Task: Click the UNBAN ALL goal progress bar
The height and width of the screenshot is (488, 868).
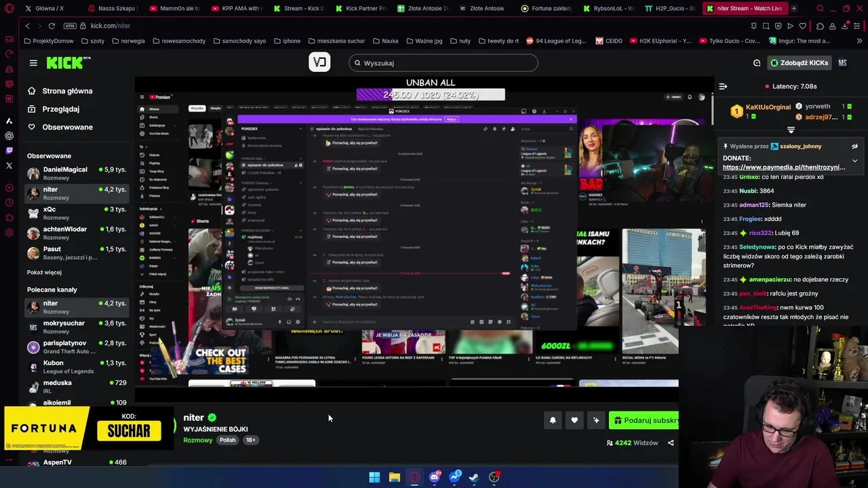Action: [431, 95]
